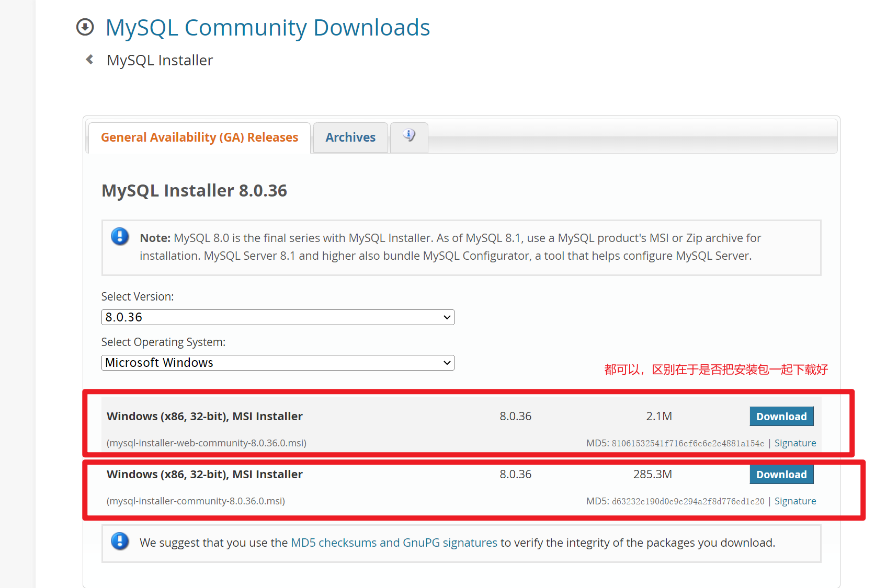Download the 2.1M web community installer
This screenshot has height=588, width=875.
(x=781, y=417)
